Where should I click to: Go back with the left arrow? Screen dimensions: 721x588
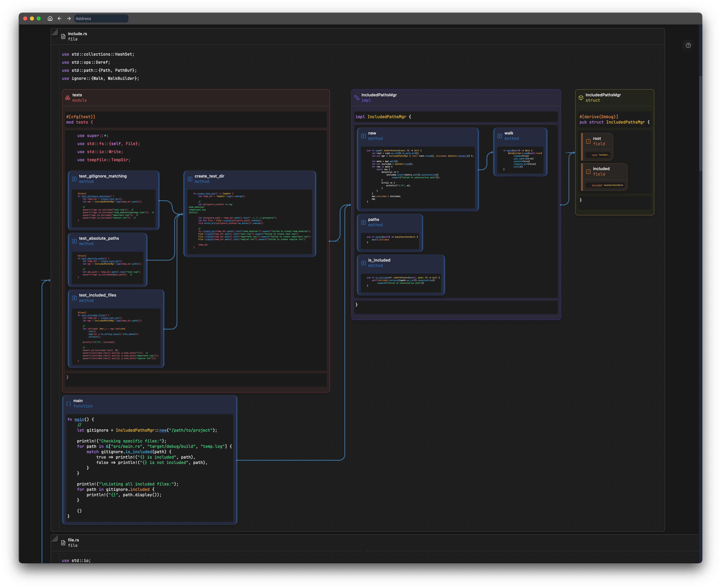60,19
